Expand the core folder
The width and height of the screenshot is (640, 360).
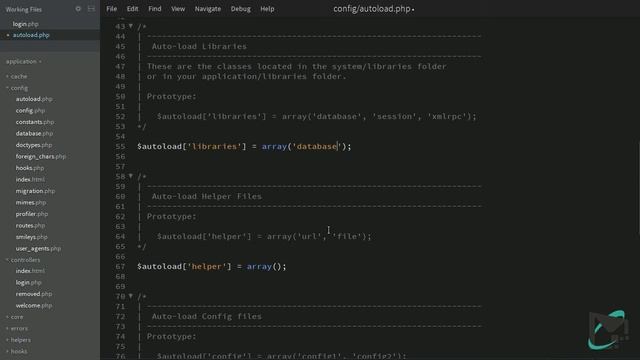tap(15, 317)
